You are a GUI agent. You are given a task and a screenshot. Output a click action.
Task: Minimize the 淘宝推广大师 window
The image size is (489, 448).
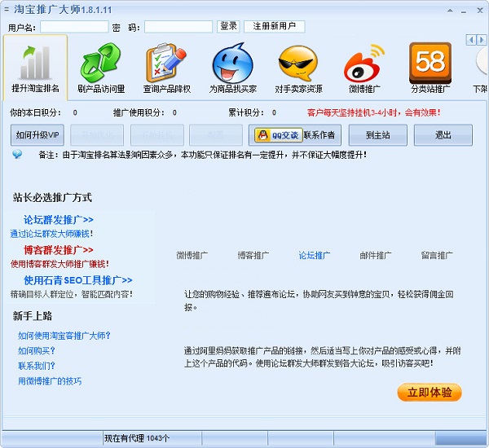click(464, 11)
